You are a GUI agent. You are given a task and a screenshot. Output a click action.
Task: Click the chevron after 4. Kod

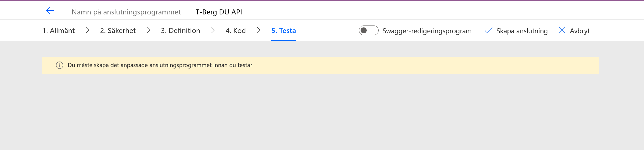click(x=259, y=30)
